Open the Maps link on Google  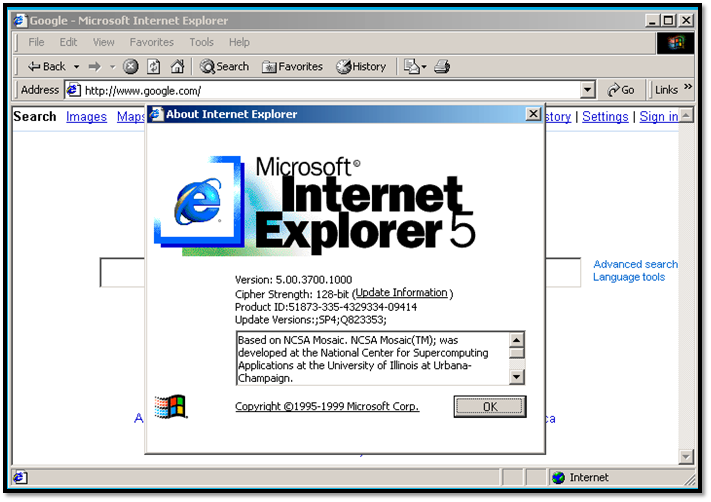[131, 117]
